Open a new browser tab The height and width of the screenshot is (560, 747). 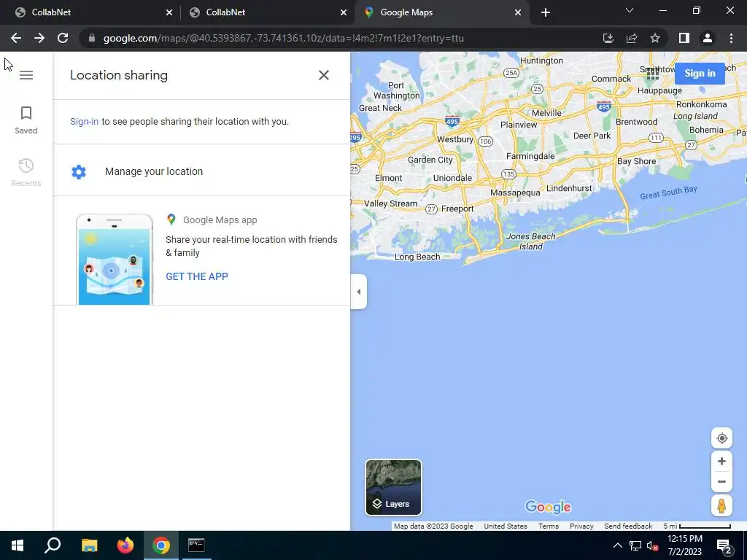pos(546,12)
